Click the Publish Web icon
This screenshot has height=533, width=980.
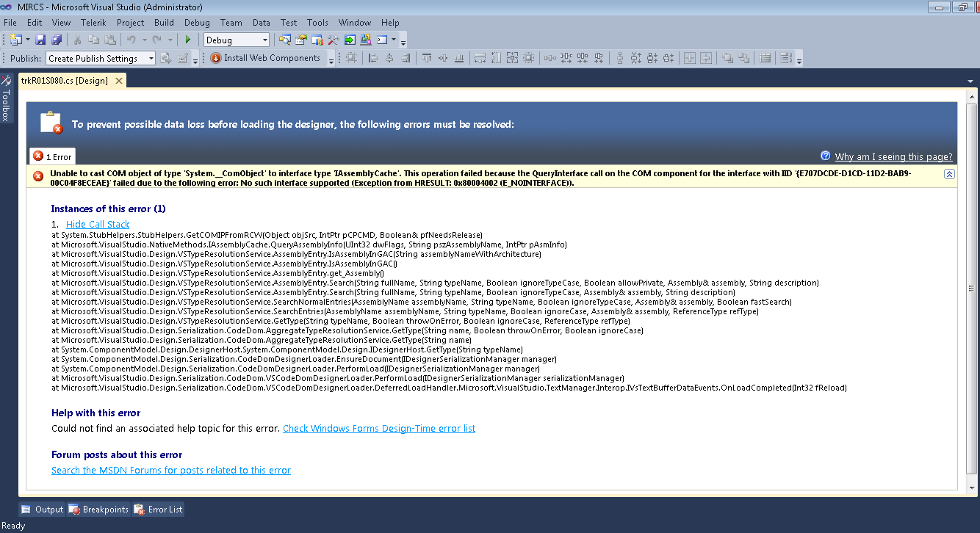pos(167,58)
